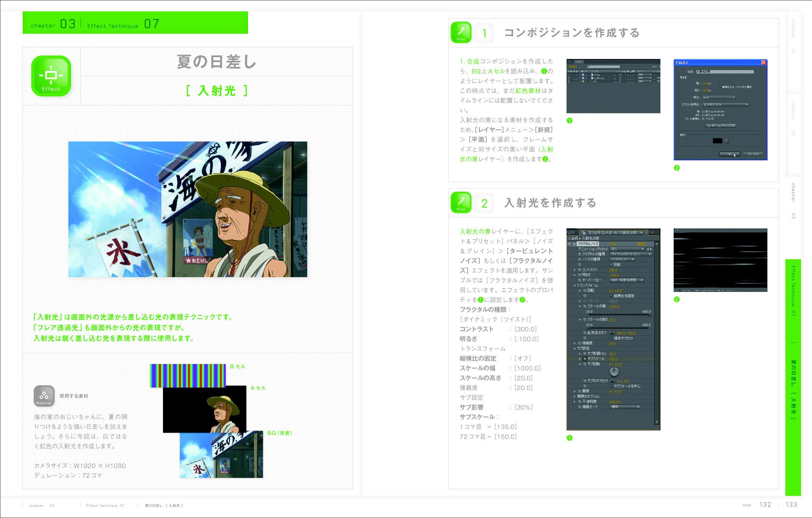Toggle stopwatch for フラクタルの種類

click(580, 254)
